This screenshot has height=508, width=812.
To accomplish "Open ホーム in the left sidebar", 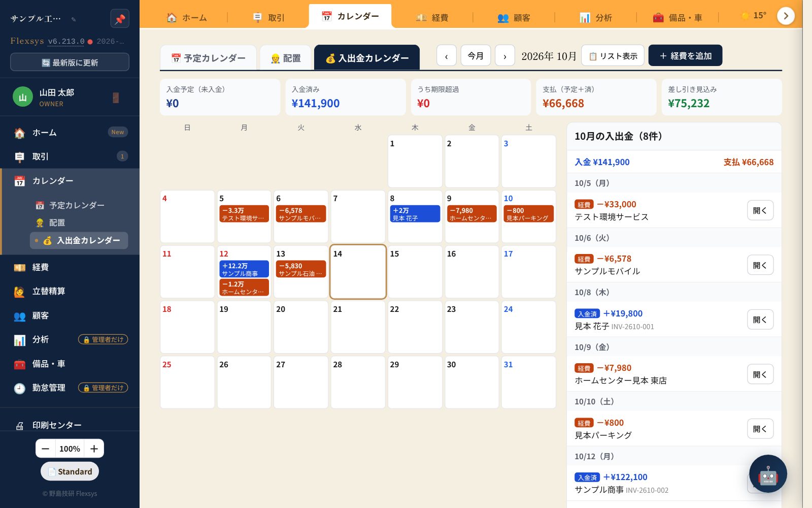I will coord(70,133).
